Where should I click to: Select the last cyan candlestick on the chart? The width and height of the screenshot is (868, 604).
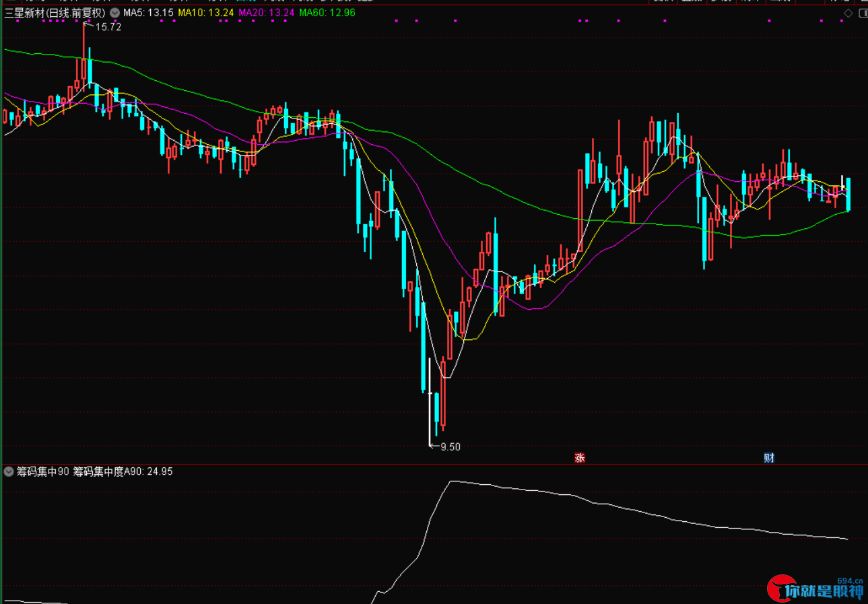[848, 195]
